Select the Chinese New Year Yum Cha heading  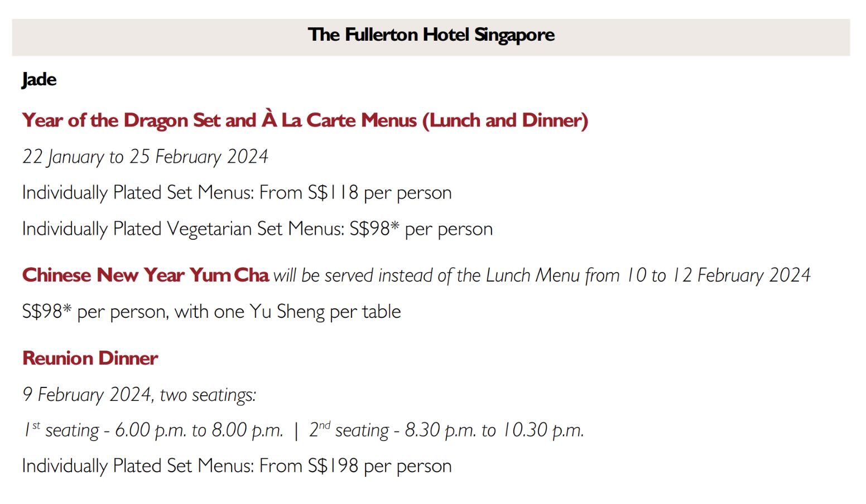(x=145, y=275)
